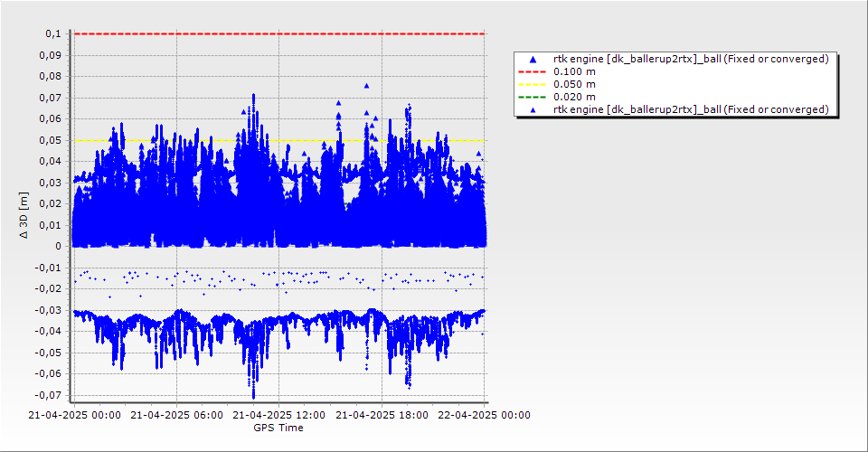Click the '0,02' y-axis tick label
The image size is (868, 452).
point(51,203)
